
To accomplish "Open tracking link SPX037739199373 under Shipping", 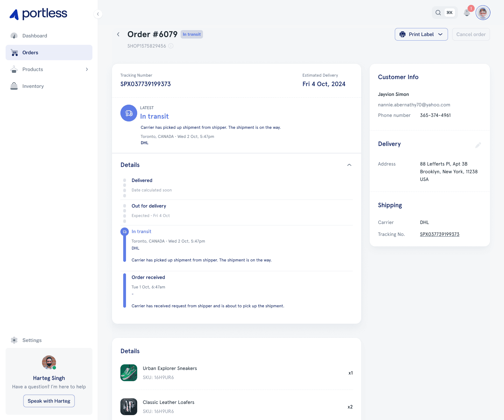I will click(x=440, y=234).
